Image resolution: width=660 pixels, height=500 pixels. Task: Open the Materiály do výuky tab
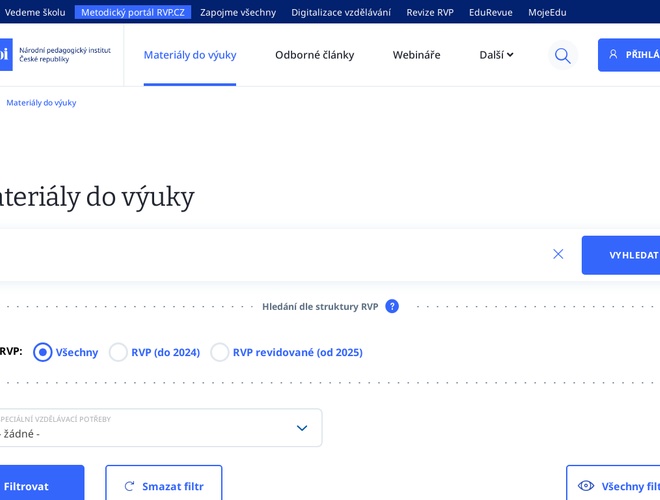190,55
